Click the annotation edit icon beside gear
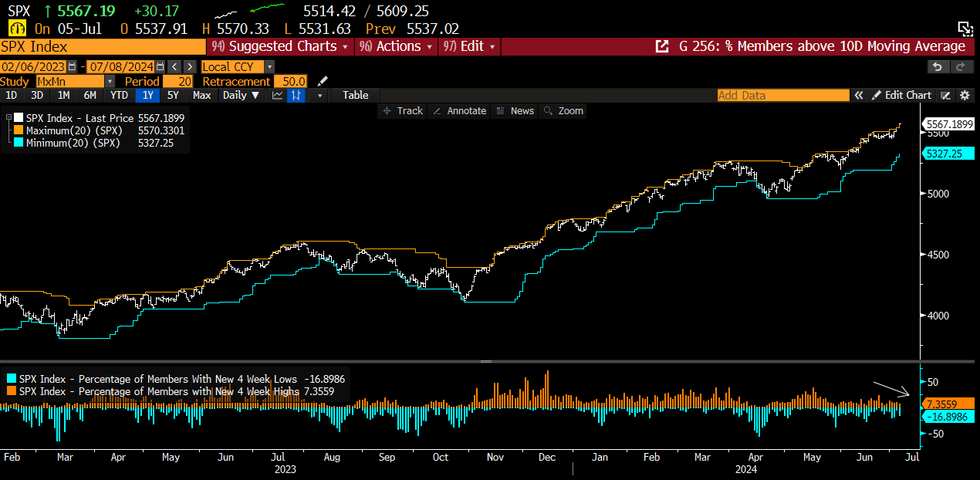This screenshot has width=980, height=480. [947, 95]
